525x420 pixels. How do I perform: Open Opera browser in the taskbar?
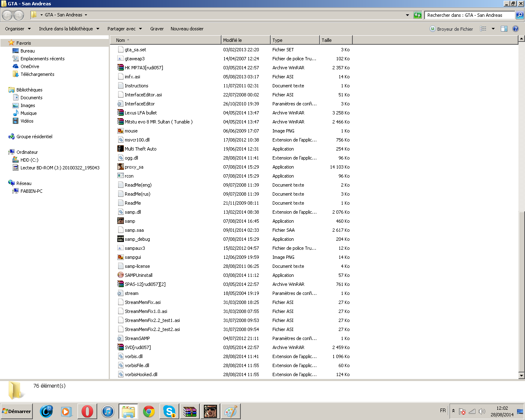[x=87, y=411]
